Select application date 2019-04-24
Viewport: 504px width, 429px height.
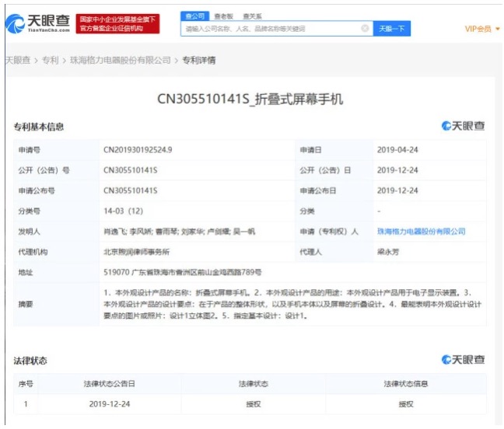[397, 150]
